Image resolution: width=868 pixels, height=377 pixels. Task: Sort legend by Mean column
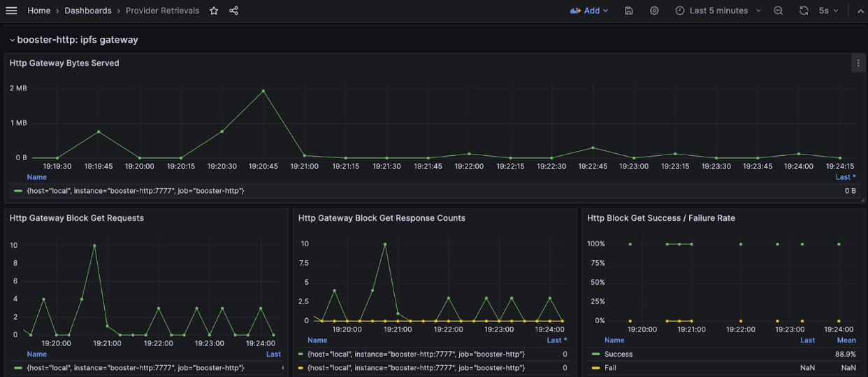846,340
